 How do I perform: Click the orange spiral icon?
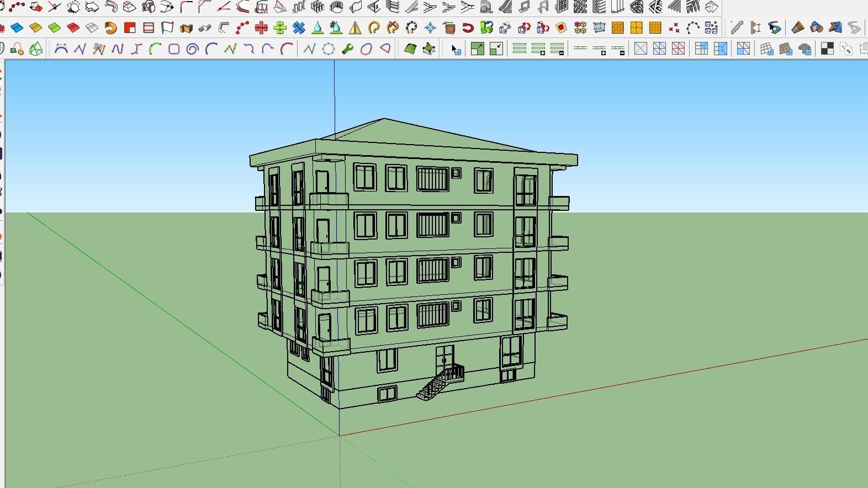[111, 28]
